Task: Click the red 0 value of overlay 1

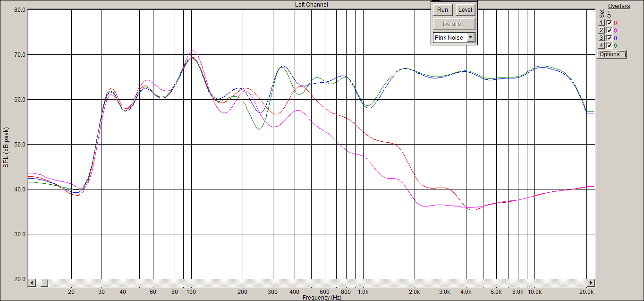Action: click(615, 23)
